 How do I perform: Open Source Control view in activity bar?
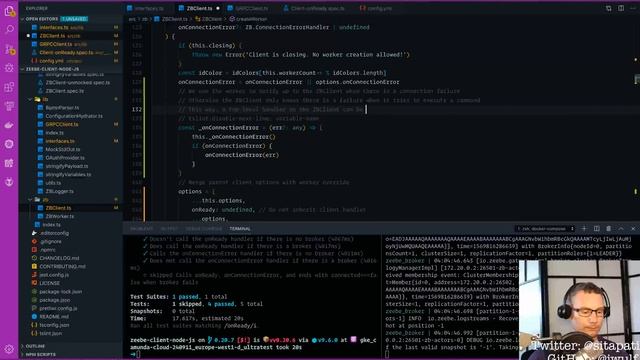[x=9, y=49]
